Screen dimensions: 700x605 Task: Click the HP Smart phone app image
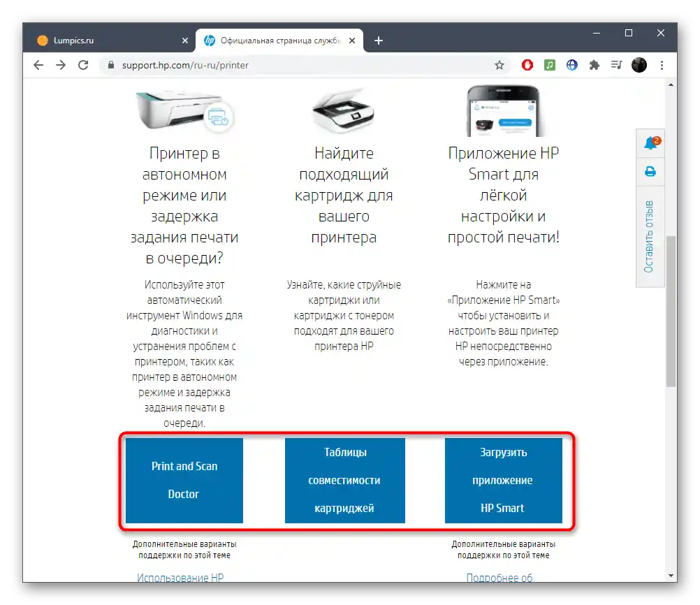(x=503, y=111)
